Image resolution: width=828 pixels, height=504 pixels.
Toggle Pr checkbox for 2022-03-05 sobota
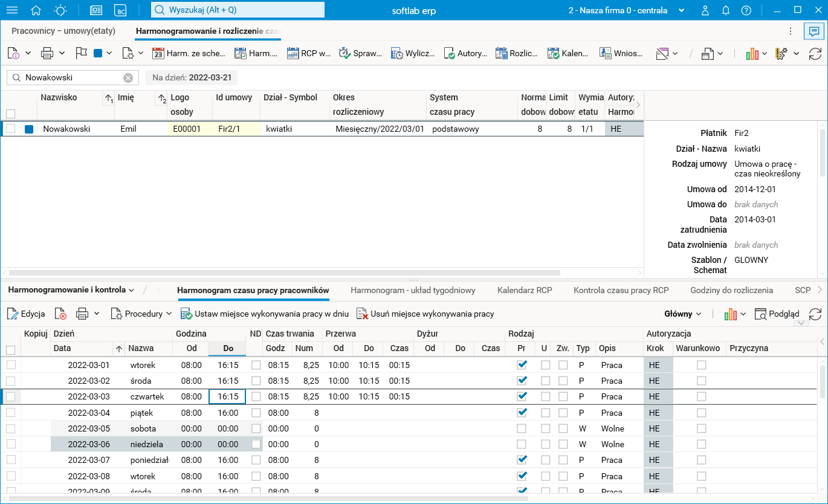pyautogui.click(x=522, y=428)
